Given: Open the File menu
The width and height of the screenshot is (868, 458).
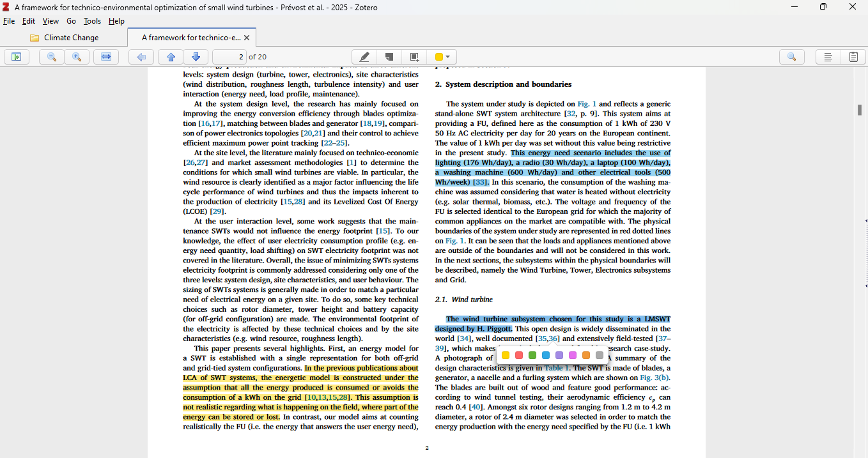Looking at the screenshot, I should click(x=9, y=21).
